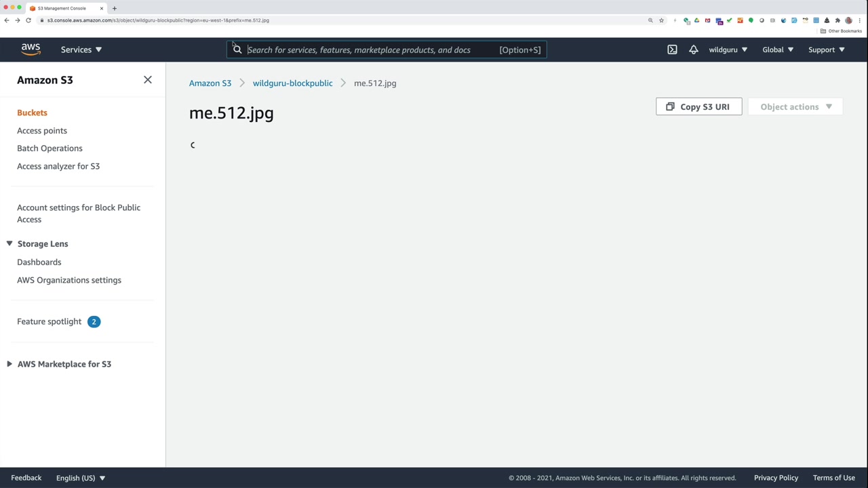The height and width of the screenshot is (488, 868).
Task: Bookmark this page with the star icon
Action: [661, 20]
